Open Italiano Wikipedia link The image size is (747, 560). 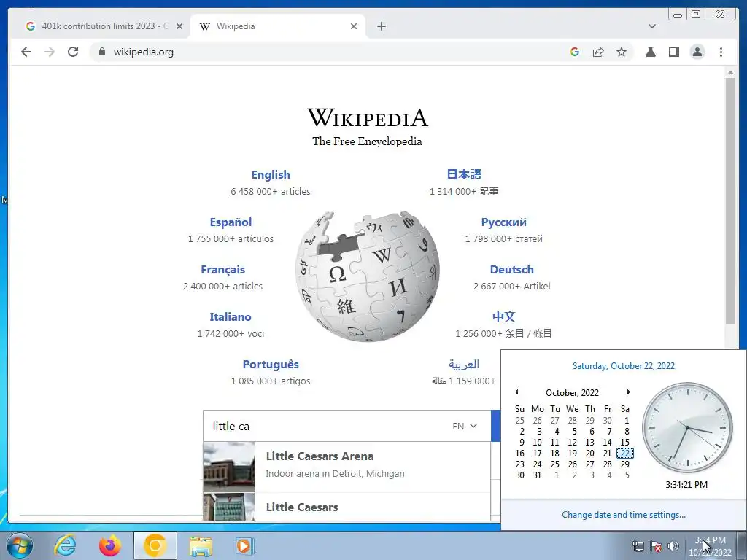(x=230, y=316)
